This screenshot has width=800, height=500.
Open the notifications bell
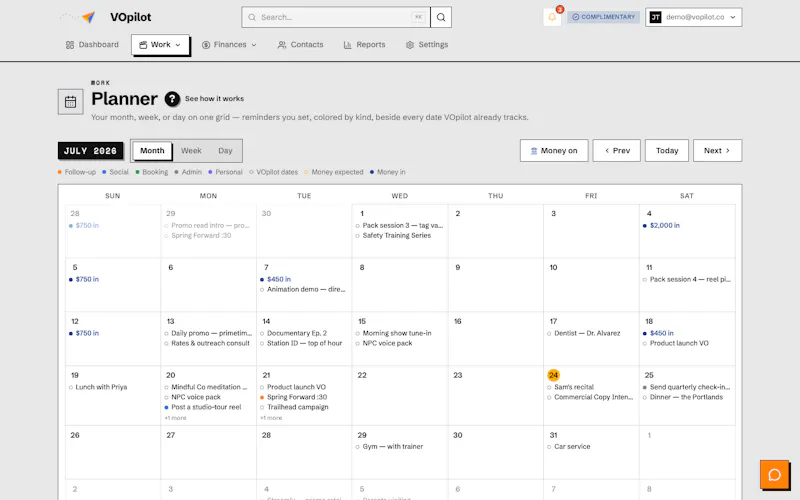(552, 17)
